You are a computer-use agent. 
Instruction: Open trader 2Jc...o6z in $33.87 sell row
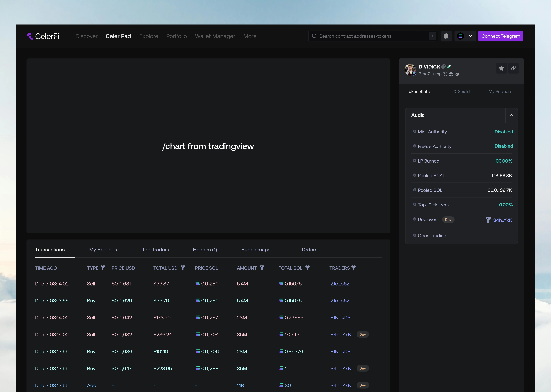click(340, 284)
